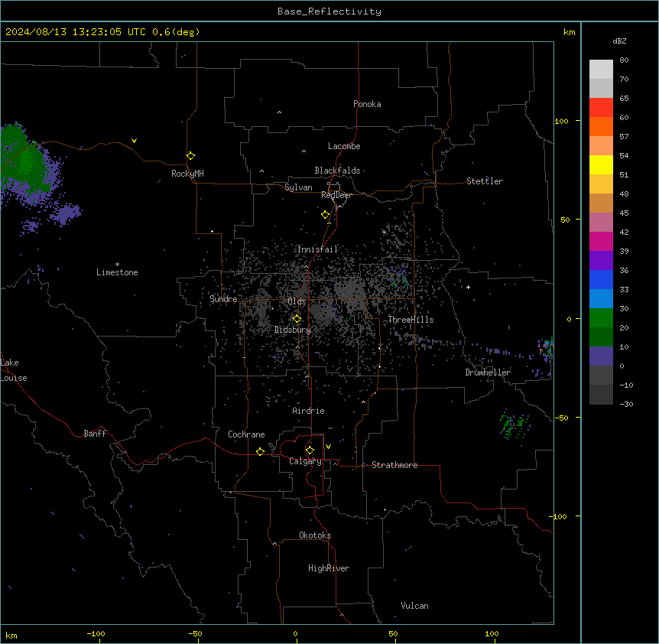Click the RedDeer city label
Image resolution: width=659 pixels, height=644 pixels.
click(336, 195)
